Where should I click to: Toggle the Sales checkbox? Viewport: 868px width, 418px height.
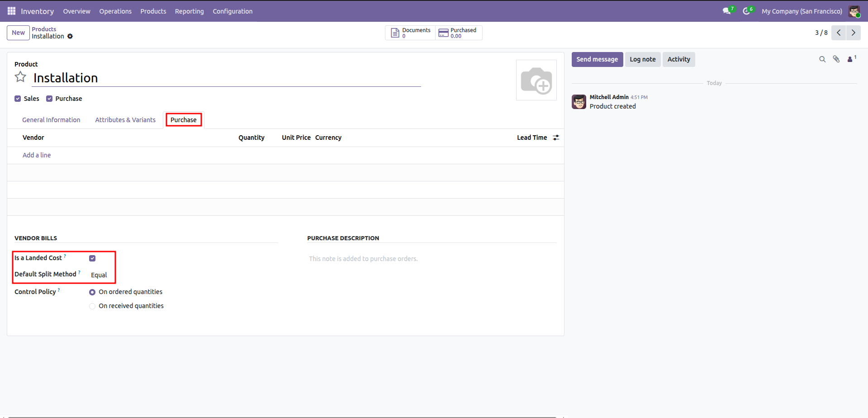click(x=18, y=99)
